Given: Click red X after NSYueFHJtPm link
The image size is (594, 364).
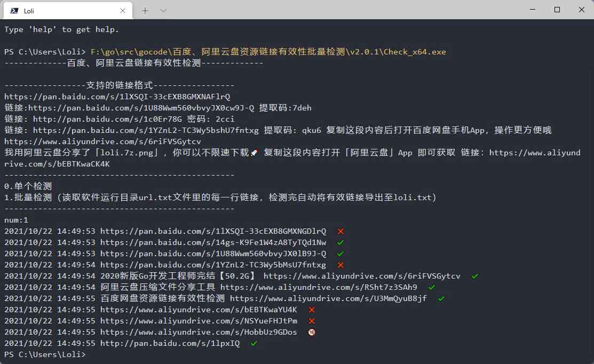Looking at the screenshot, I should (x=311, y=321).
